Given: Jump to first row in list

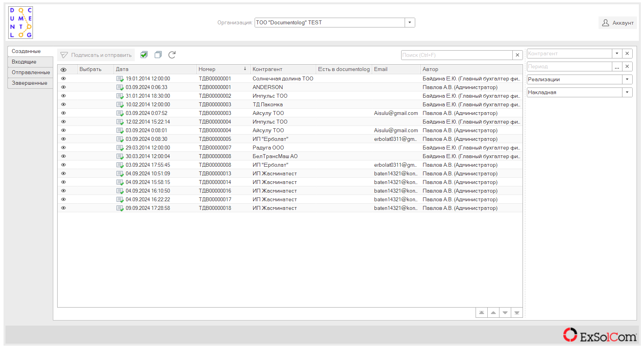Looking at the screenshot, I should 481,313.
